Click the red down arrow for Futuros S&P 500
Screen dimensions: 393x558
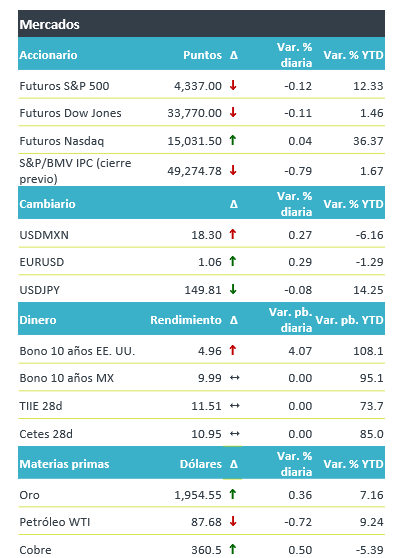click(233, 85)
